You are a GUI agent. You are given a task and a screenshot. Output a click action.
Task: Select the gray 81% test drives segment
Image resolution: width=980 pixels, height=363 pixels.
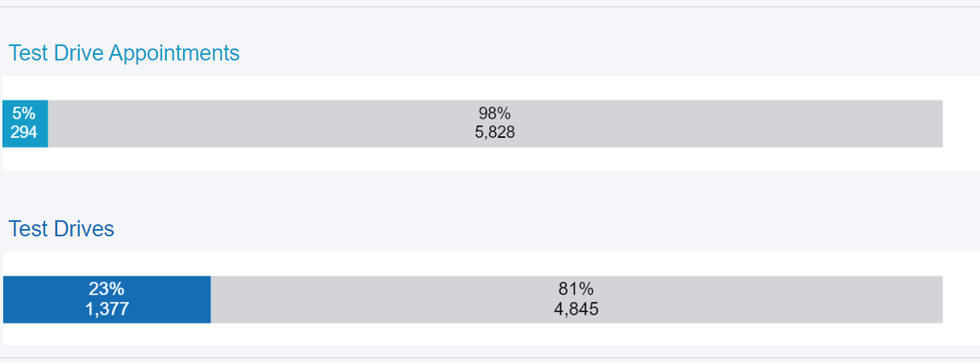click(577, 299)
